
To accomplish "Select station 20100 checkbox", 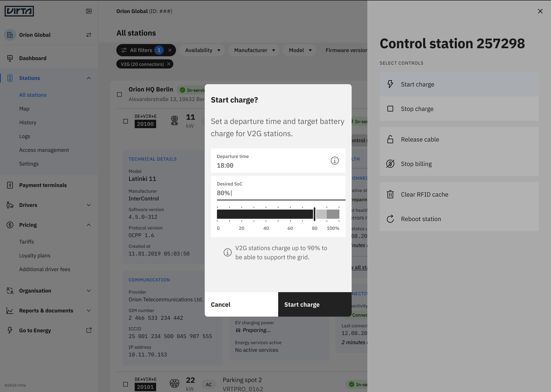I will (125, 121).
